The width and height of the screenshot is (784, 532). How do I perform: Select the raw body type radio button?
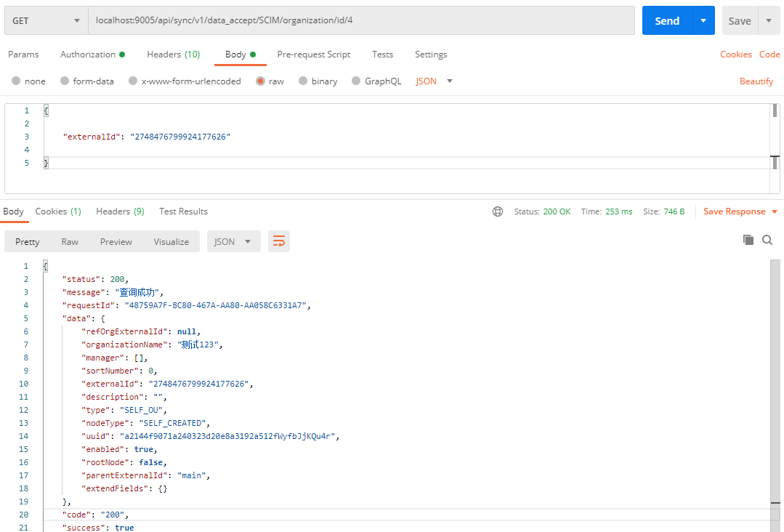click(260, 81)
